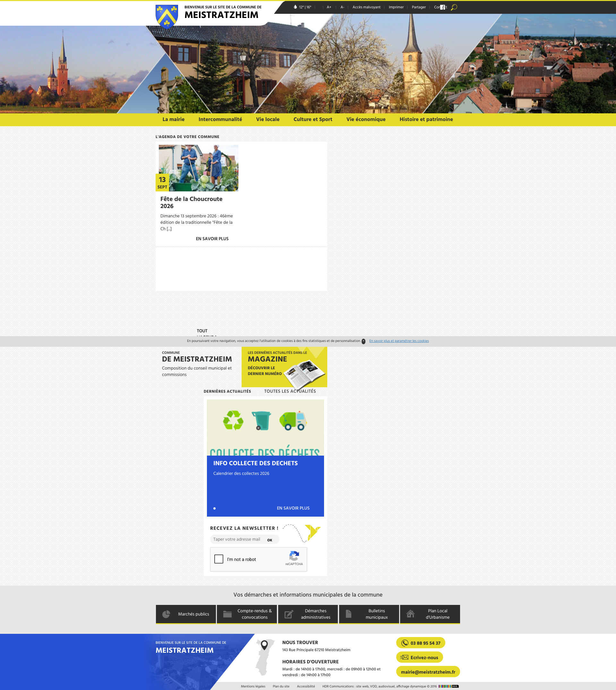This screenshot has height=690, width=616.
Task: Submit the newsletter with the OK button
Action: click(270, 540)
